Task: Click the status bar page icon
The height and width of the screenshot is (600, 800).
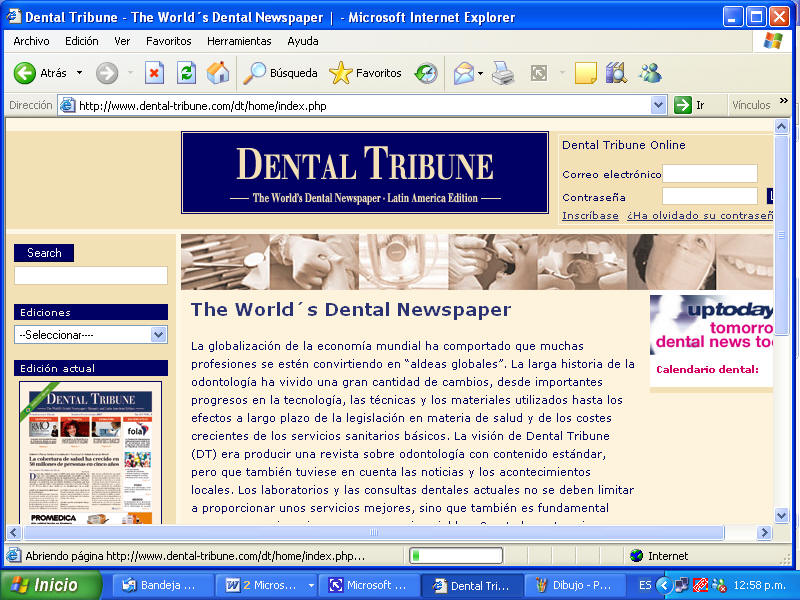Action: (14, 556)
